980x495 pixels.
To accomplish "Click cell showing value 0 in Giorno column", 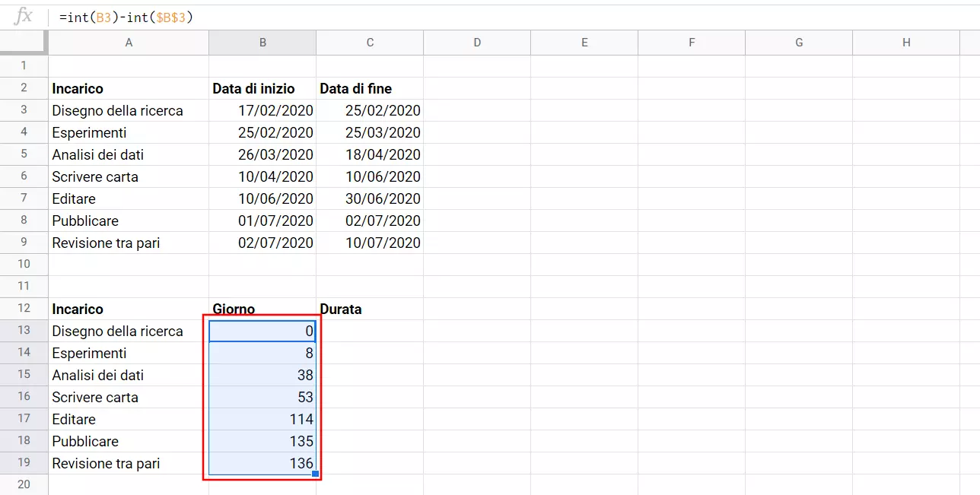I will pyautogui.click(x=262, y=331).
